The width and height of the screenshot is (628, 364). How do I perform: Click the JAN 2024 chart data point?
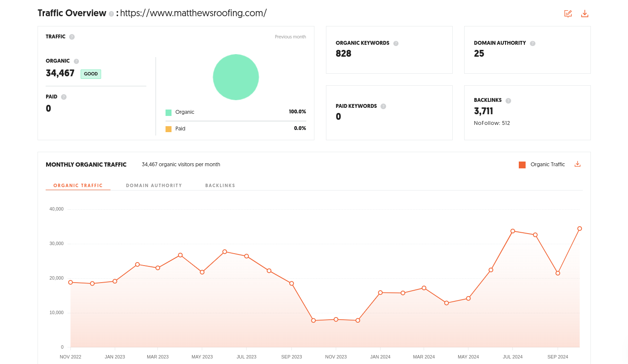point(380,292)
